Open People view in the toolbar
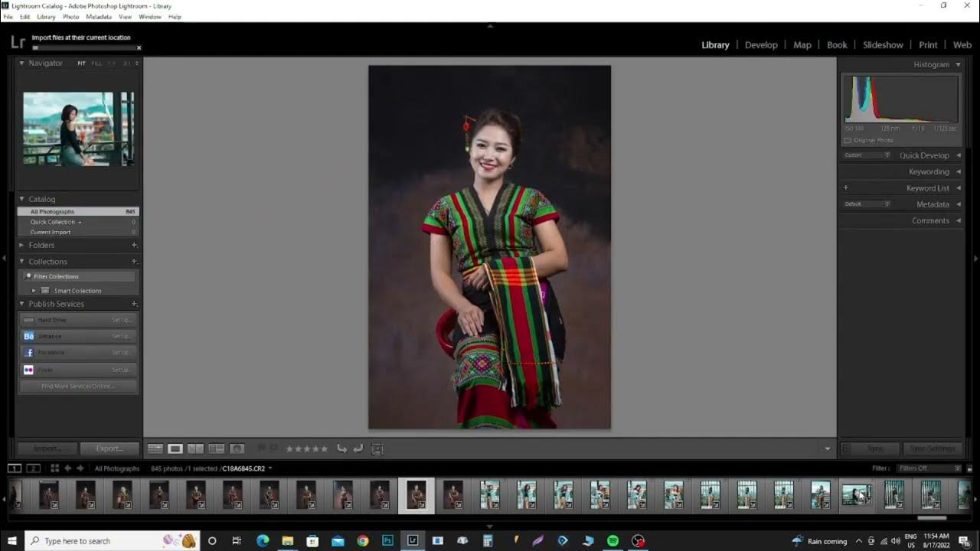The width and height of the screenshot is (980, 551). [237, 448]
